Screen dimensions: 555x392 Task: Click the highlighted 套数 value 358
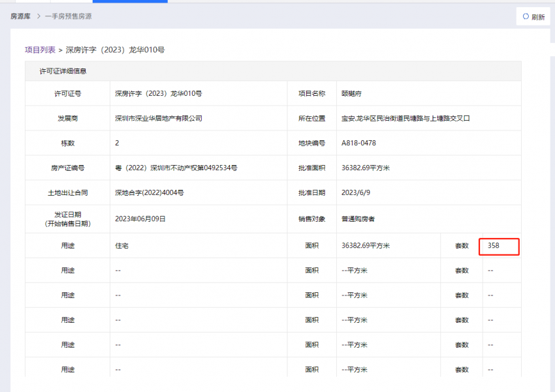click(x=494, y=246)
